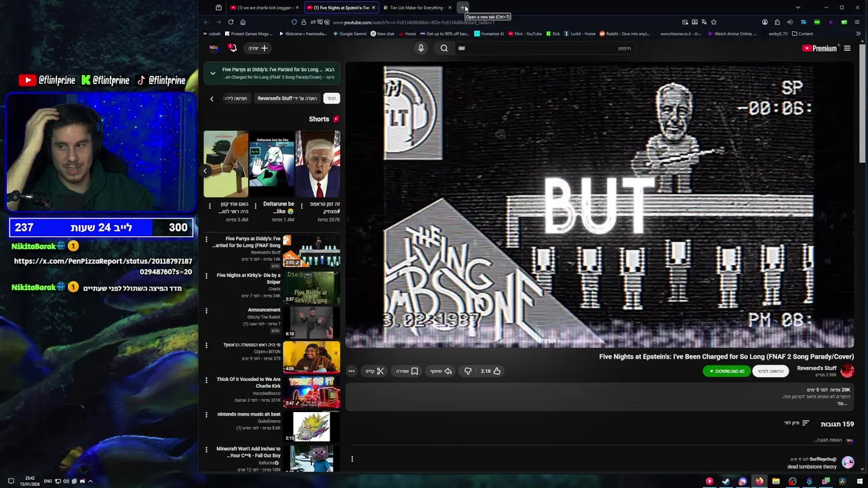Open options menu for 'Announcement' video
This screenshot has width=868, height=488.
point(207,310)
